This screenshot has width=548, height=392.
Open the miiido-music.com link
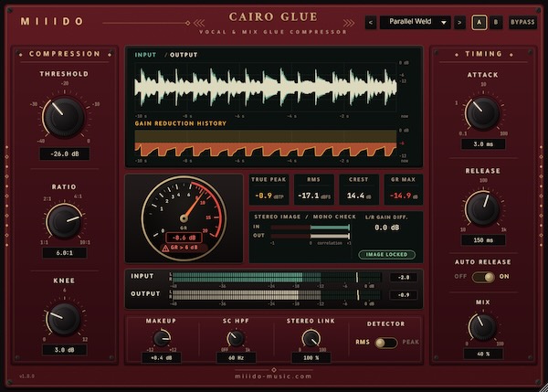[273, 376]
